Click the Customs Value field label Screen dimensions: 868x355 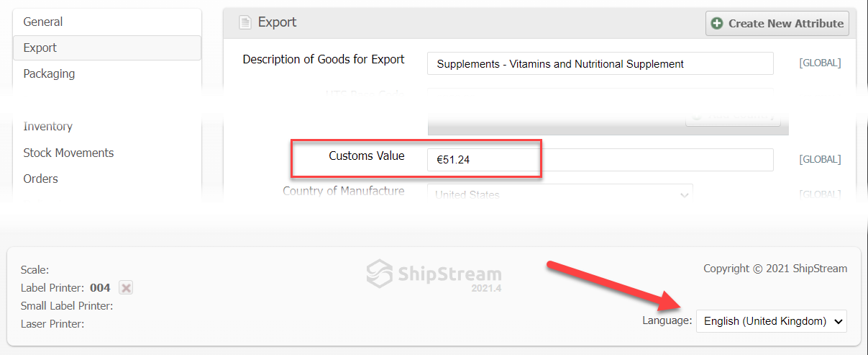point(367,156)
